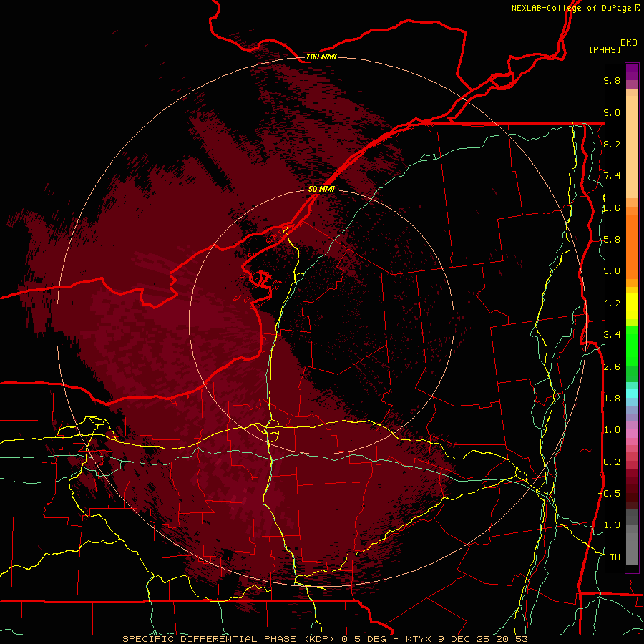Click the orange segment of the color bar
The height and width of the screenshot is (644, 644).
(632, 248)
